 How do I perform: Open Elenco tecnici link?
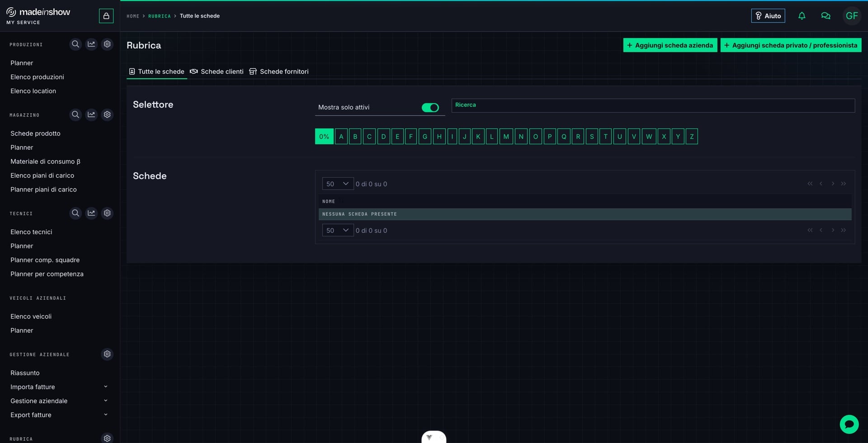pos(31,232)
